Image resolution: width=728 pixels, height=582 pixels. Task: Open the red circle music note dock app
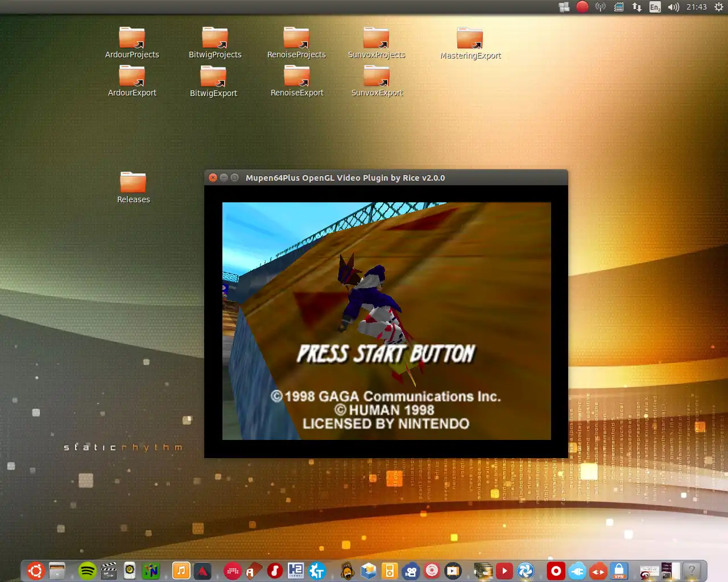(275, 571)
